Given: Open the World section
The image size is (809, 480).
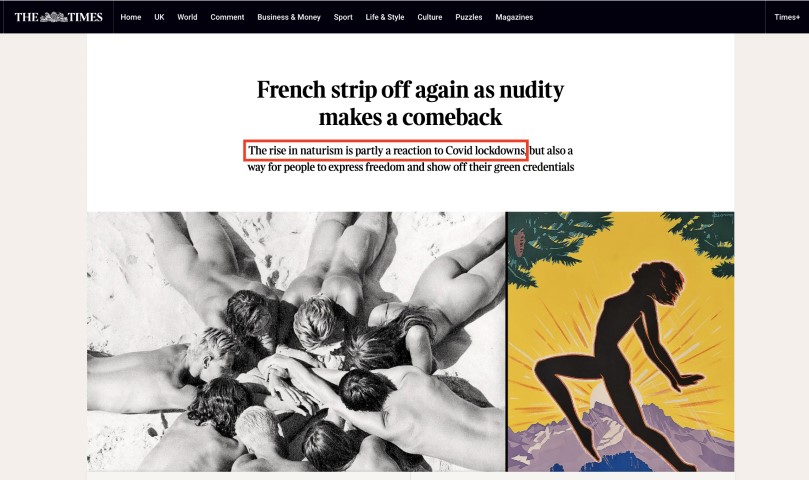Looking at the screenshot, I should point(187,17).
